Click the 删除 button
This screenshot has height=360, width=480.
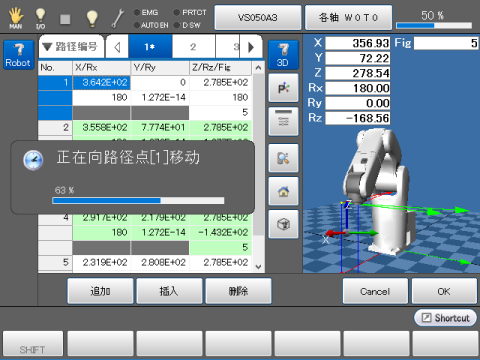tap(238, 291)
